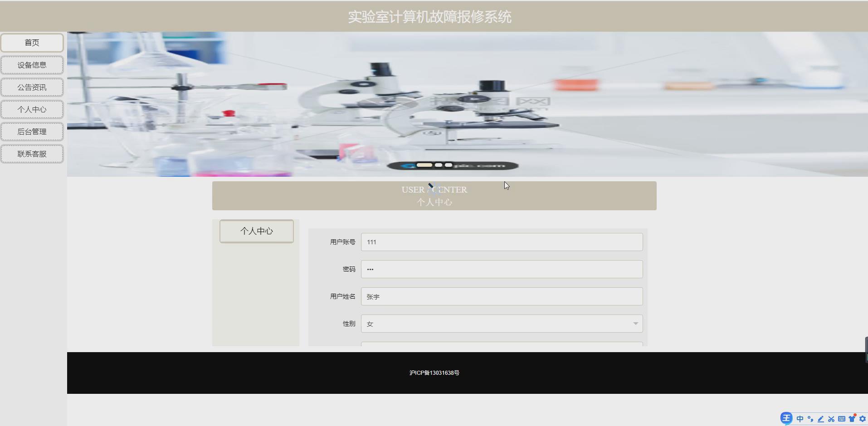The image size is (868, 426).
Task: Toggle Chinese/English input with the 中 icon
Action: click(800, 418)
